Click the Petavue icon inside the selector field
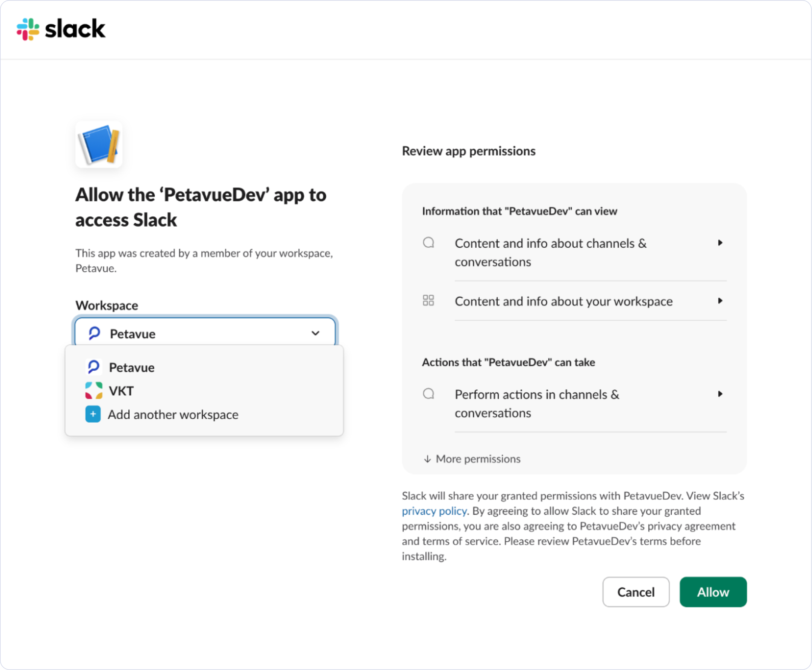Viewport: 812px width, 670px height. [x=95, y=333]
